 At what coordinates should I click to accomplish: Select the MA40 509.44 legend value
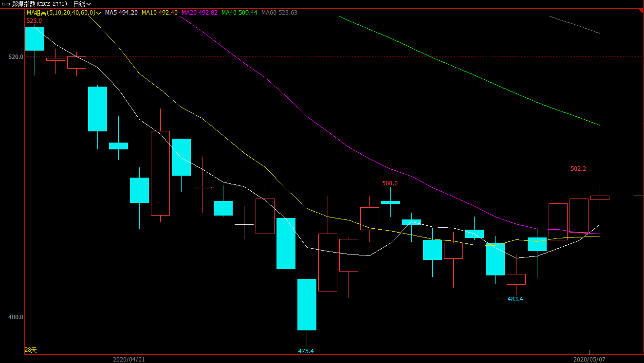click(239, 13)
